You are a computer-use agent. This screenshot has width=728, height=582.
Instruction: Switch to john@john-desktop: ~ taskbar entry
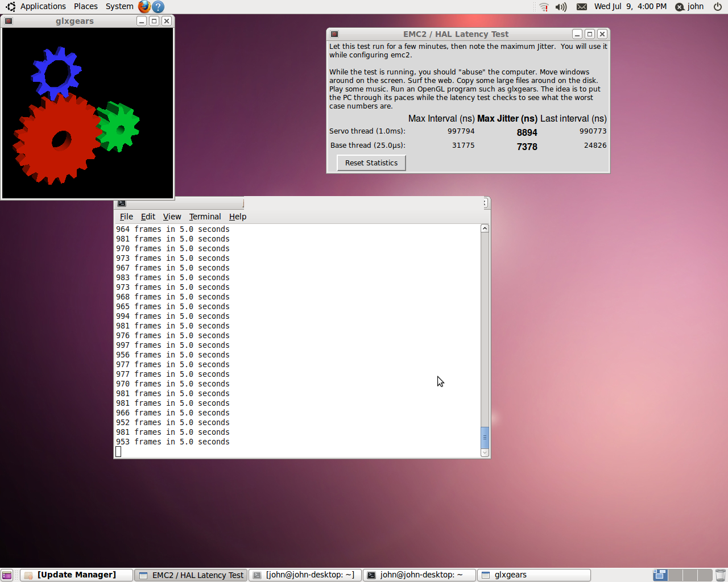[x=419, y=575]
